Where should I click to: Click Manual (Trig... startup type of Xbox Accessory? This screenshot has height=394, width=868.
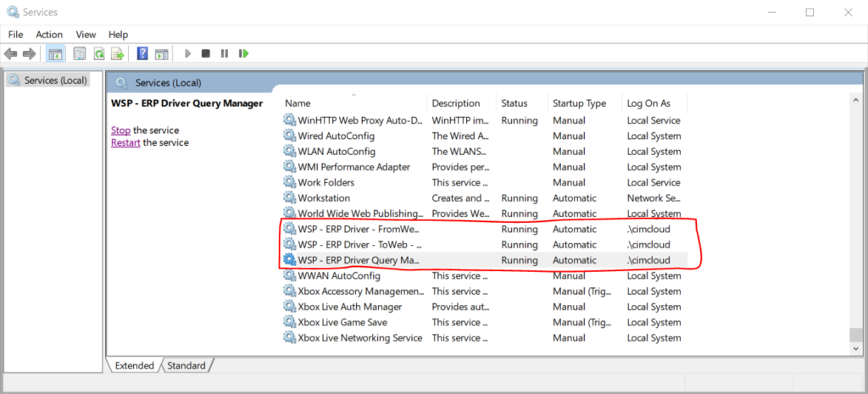click(581, 291)
